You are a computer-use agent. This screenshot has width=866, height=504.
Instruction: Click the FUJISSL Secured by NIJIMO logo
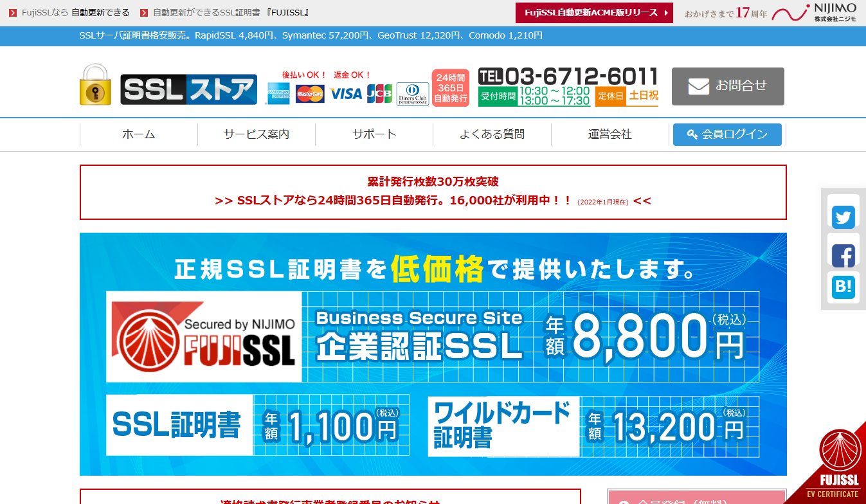point(204,337)
